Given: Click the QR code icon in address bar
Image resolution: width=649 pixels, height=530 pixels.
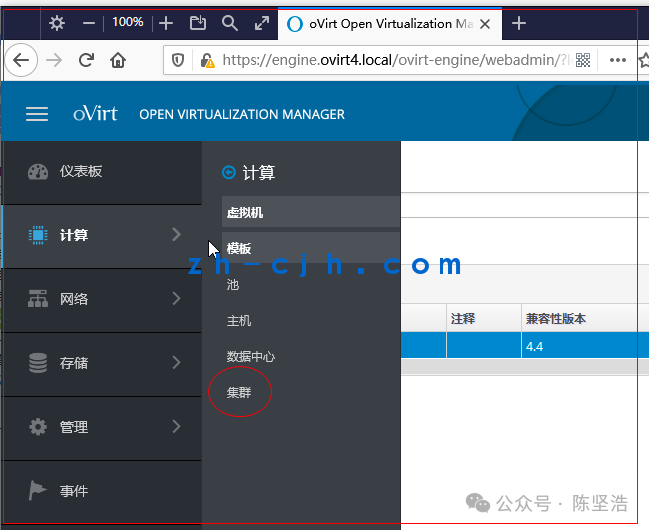Looking at the screenshot, I should tap(583, 60).
